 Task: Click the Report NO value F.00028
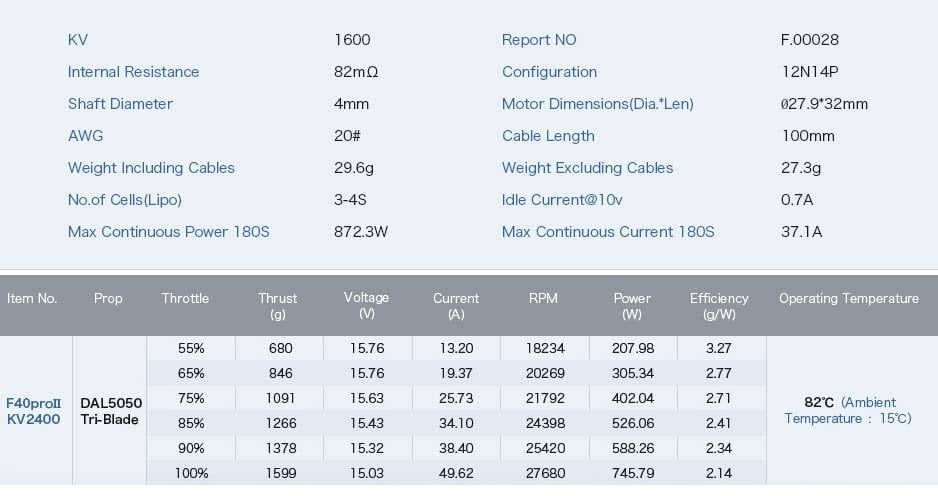click(809, 40)
